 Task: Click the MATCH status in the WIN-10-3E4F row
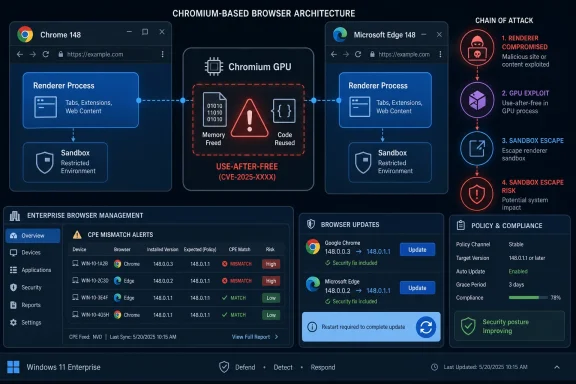tap(234, 298)
